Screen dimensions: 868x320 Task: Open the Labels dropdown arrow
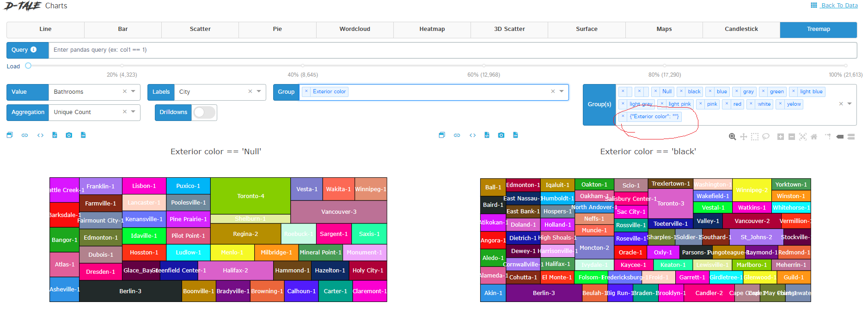coord(259,91)
